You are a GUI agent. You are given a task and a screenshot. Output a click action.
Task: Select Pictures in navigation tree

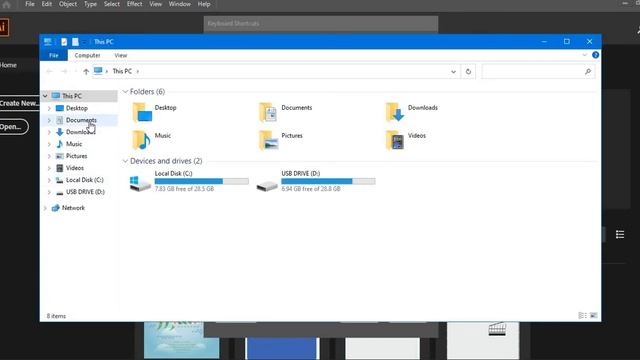pyautogui.click(x=76, y=156)
